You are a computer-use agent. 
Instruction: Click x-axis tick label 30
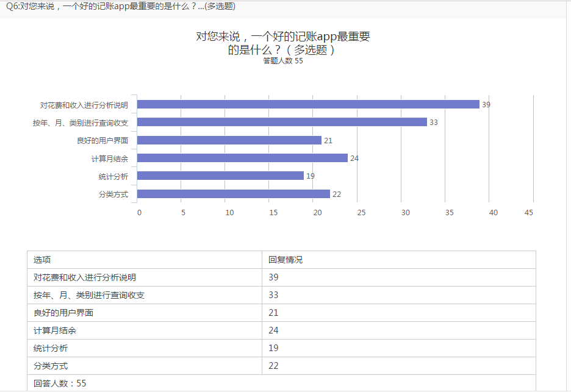pyautogui.click(x=406, y=213)
